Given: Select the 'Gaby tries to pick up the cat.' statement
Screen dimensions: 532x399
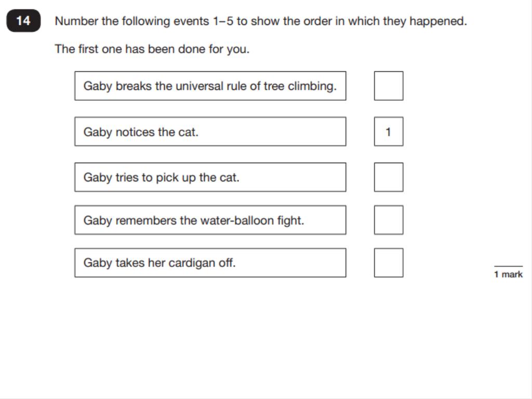Looking at the screenshot, I should point(210,177).
